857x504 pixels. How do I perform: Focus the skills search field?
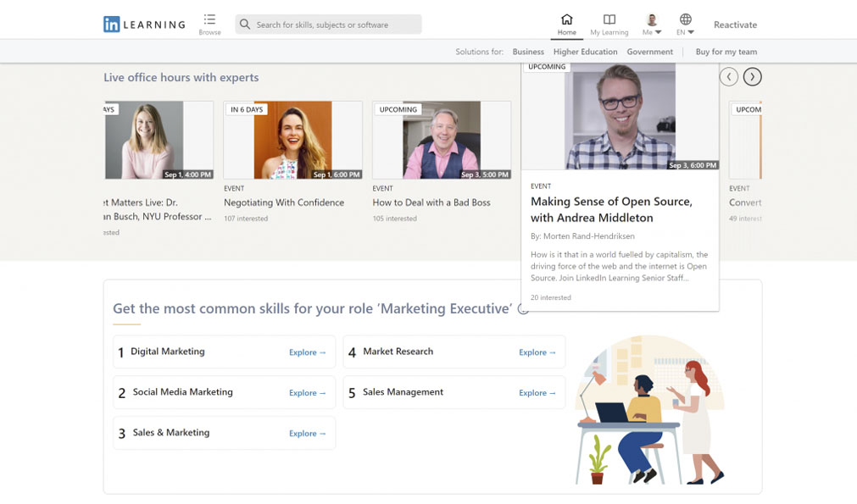[x=329, y=25]
